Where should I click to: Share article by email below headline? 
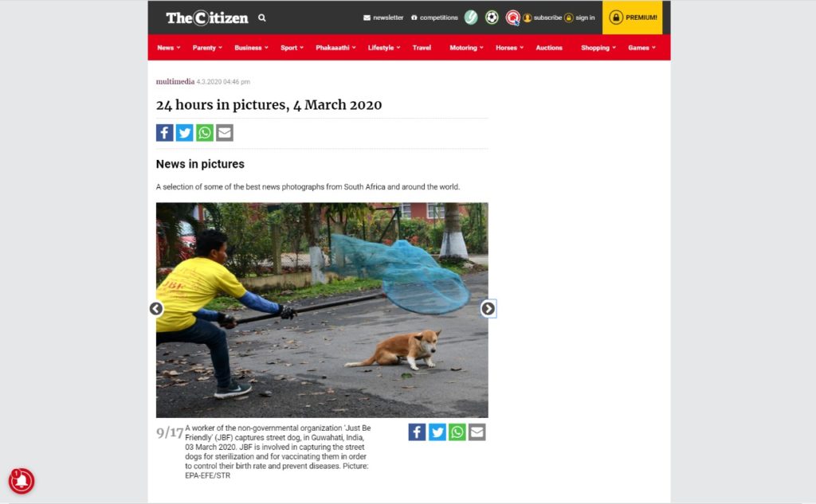pyautogui.click(x=225, y=133)
